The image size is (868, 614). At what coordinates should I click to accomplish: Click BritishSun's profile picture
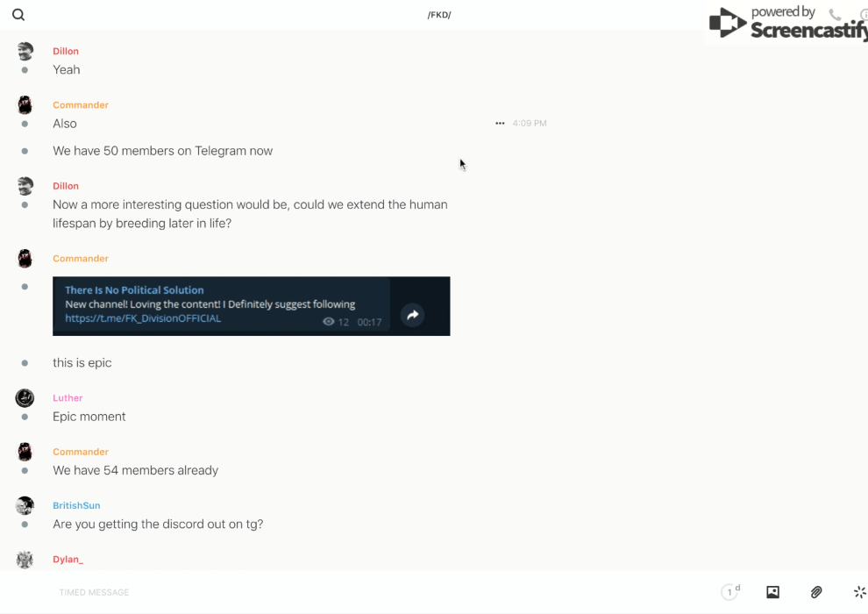click(25, 505)
